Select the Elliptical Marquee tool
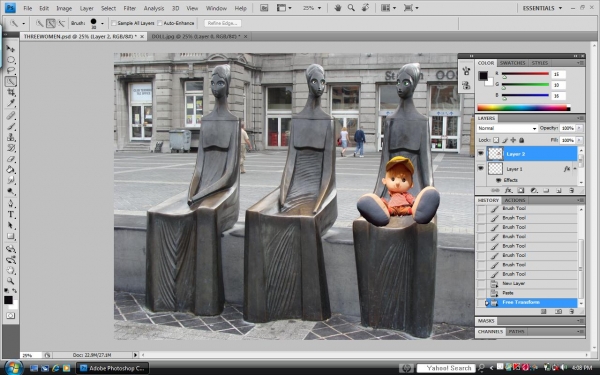This screenshot has height=375, width=600. pyautogui.click(x=11, y=60)
